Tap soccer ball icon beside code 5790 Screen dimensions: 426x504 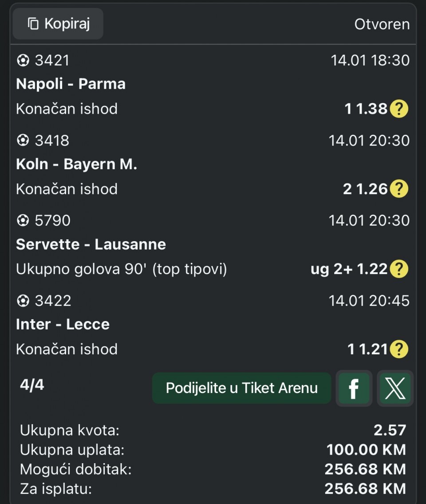coord(23,221)
